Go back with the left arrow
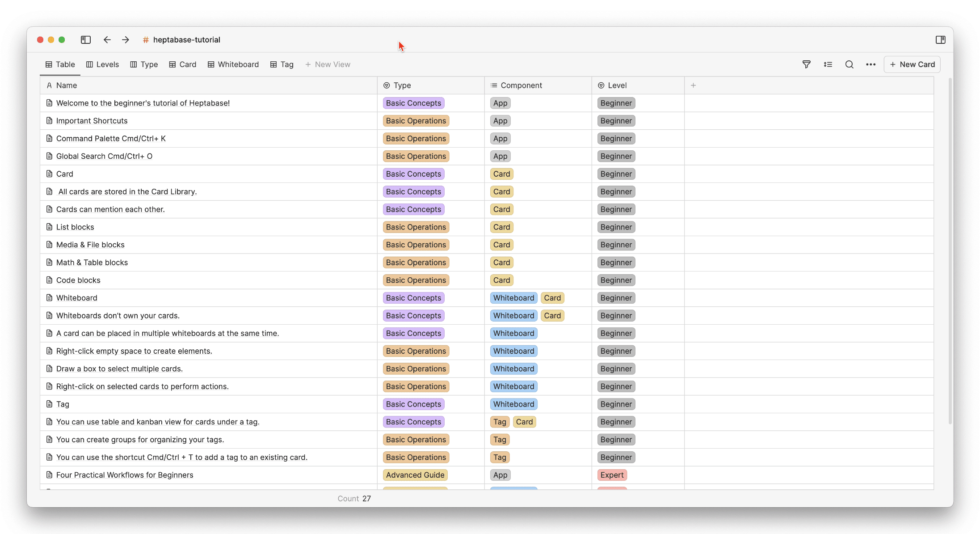 point(107,40)
